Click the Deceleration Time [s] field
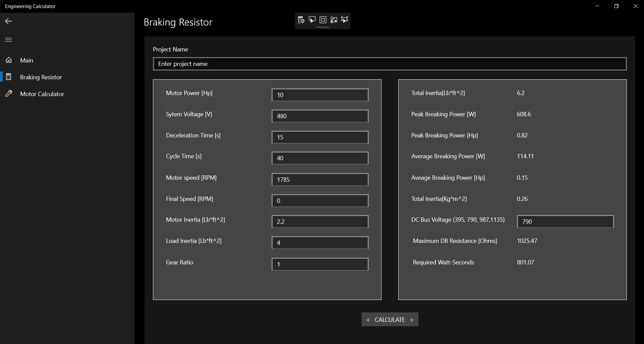Screen dimensions: 644x344 pyautogui.click(x=320, y=137)
